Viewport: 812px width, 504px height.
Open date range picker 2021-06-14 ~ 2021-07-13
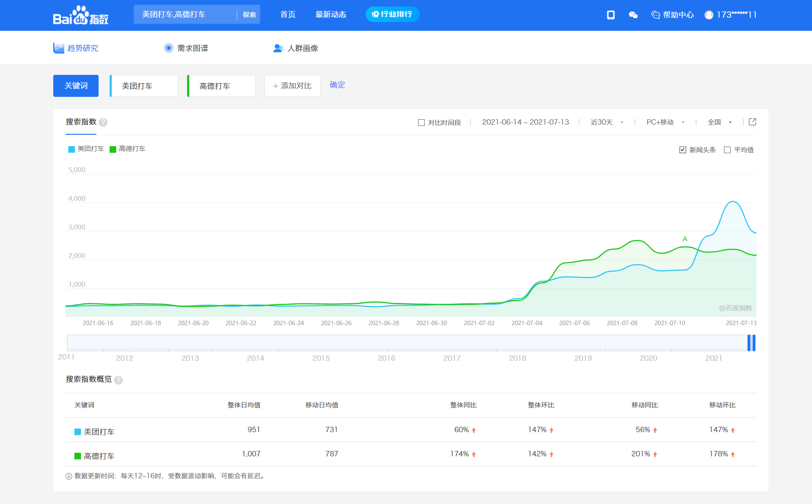[525, 122]
